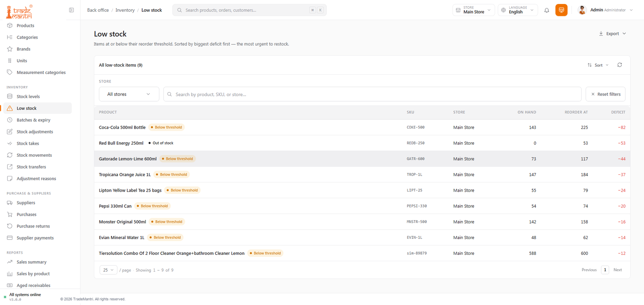Screen dimensions: 644x305
Task: Click the Reset filters button
Action: click(605, 94)
